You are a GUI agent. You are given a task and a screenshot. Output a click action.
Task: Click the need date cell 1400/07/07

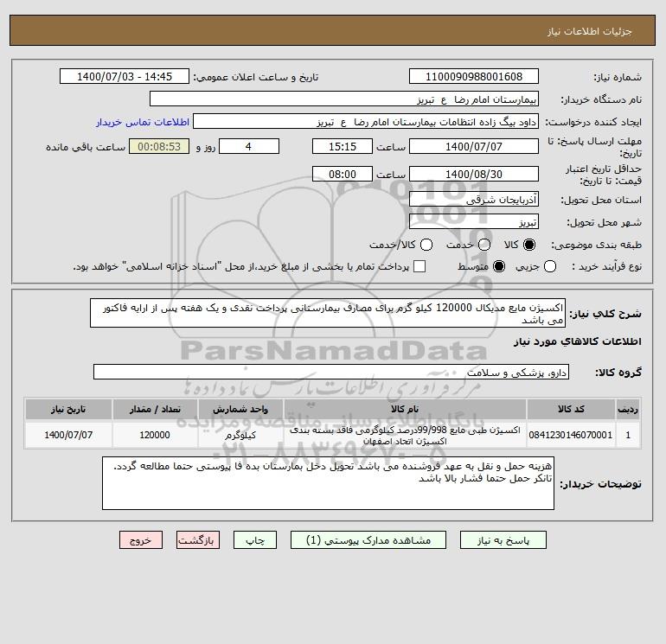tap(68, 435)
